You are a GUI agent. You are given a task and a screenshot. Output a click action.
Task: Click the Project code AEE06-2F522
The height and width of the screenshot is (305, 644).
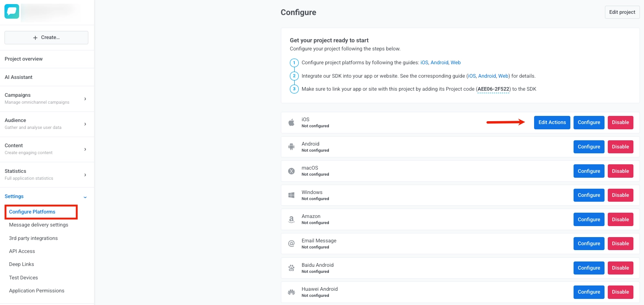(493, 89)
